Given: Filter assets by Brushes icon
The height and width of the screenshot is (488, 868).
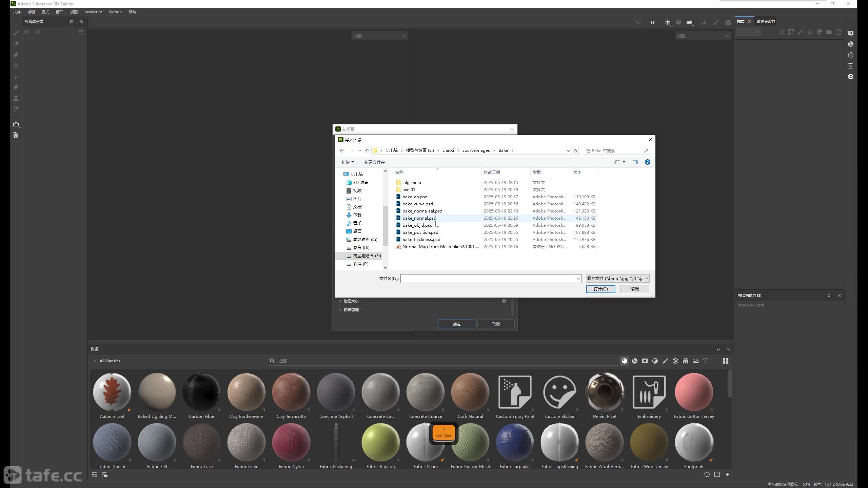Looking at the screenshot, I should pyautogui.click(x=665, y=361).
